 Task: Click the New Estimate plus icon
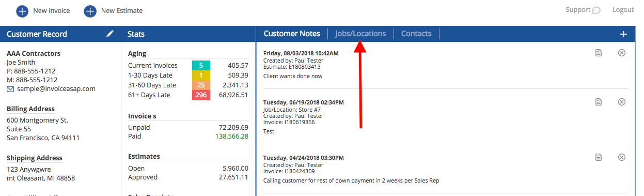tap(90, 10)
